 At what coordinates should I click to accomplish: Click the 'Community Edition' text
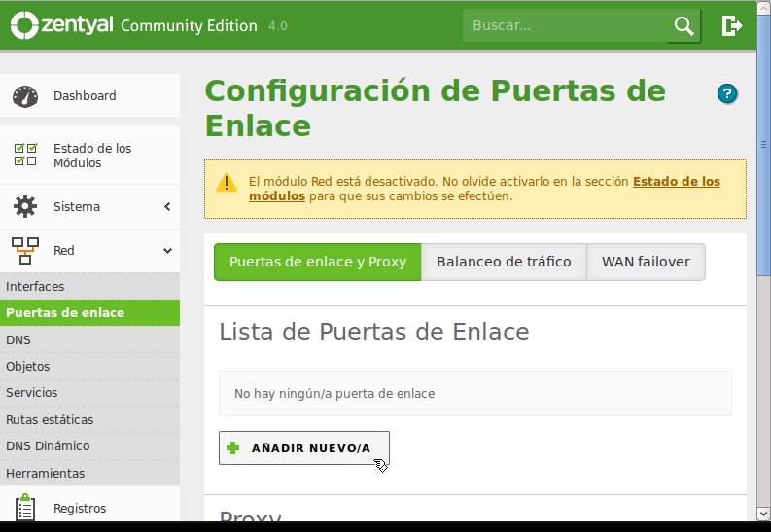point(189,25)
